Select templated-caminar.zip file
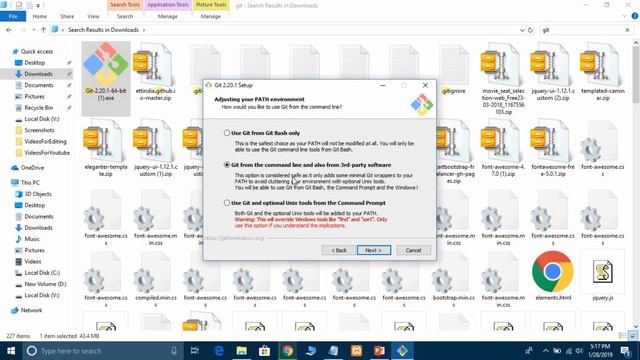 [x=602, y=73]
